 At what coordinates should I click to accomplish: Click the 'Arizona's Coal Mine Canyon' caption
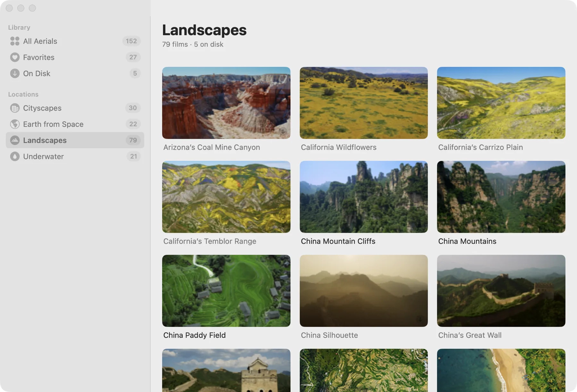click(212, 147)
